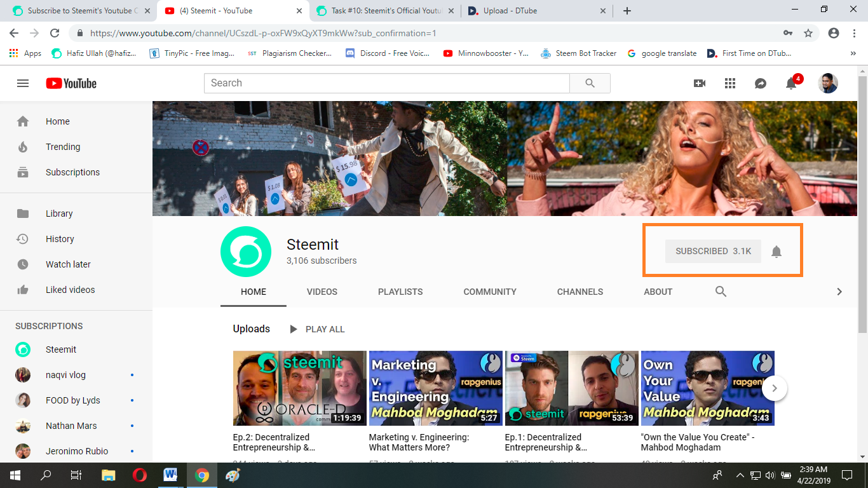This screenshot has width=868, height=488.
Task: Click the address bar URL
Action: coord(263,33)
